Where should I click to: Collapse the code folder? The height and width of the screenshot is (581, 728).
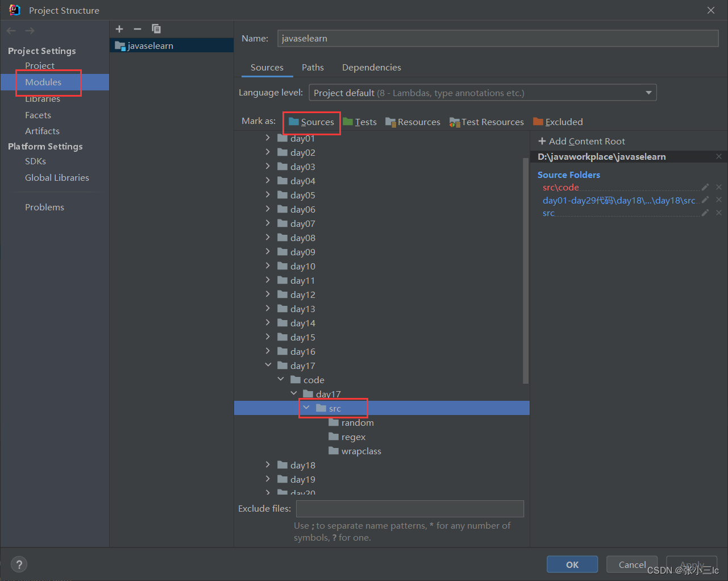pos(281,379)
